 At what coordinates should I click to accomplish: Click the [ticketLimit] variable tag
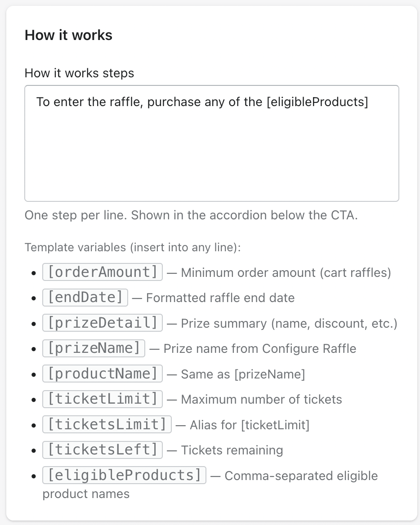click(103, 399)
